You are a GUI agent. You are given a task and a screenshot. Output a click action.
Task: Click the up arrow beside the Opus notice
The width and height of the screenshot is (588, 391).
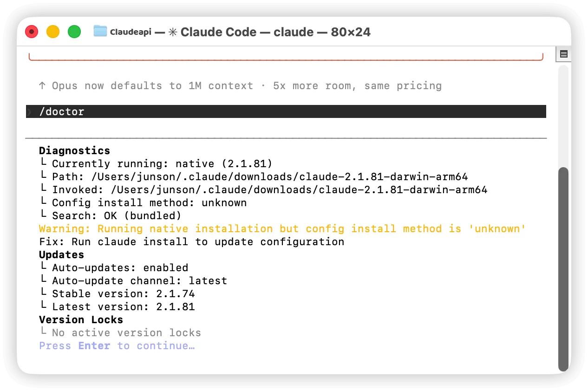42,85
